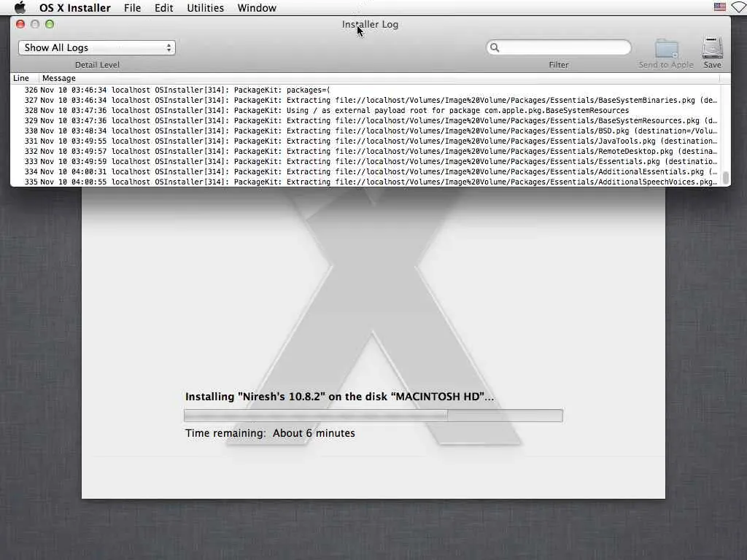The image size is (747, 560).
Task: Select log line 332 RemoteDesktop.pkg
Action: coord(365,152)
